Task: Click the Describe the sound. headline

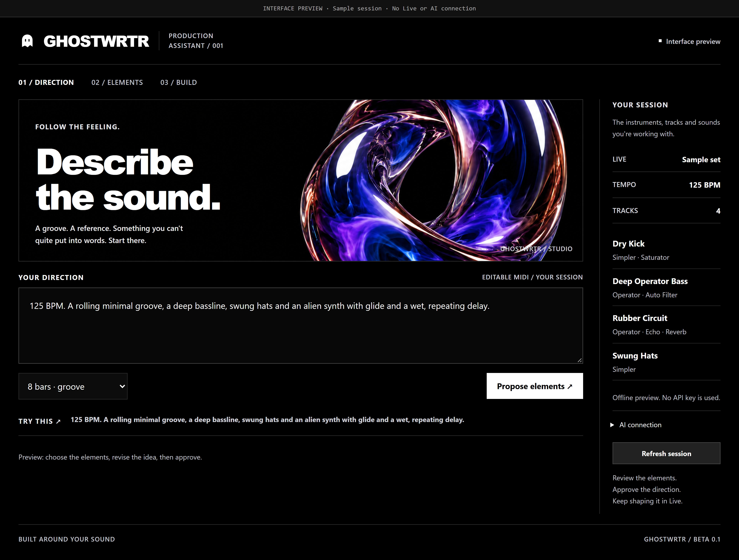Action: point(128,179)
